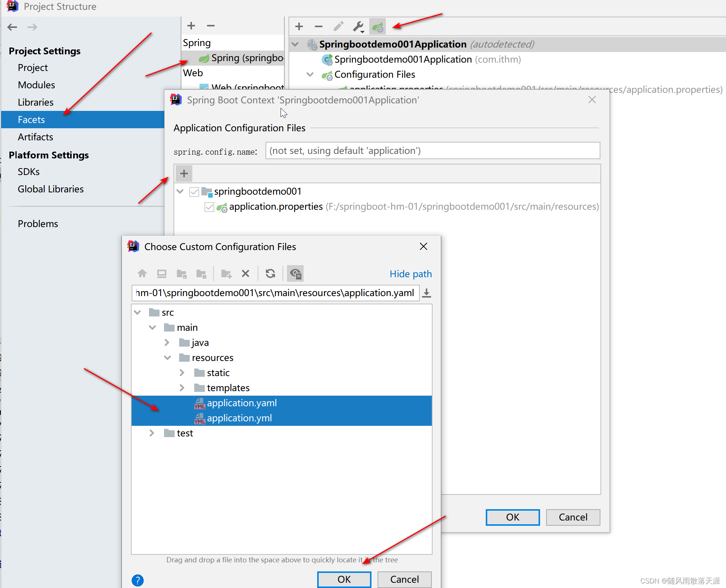Screen dimensions: 726x588
Task: Expand static folder in file tree
Action: [x=182, y=373]
